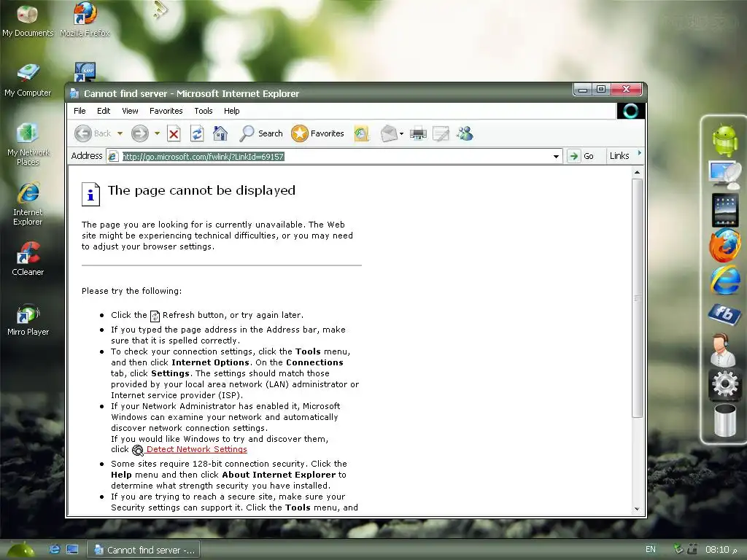Open Mirro Player desktop shortcut

28,319
